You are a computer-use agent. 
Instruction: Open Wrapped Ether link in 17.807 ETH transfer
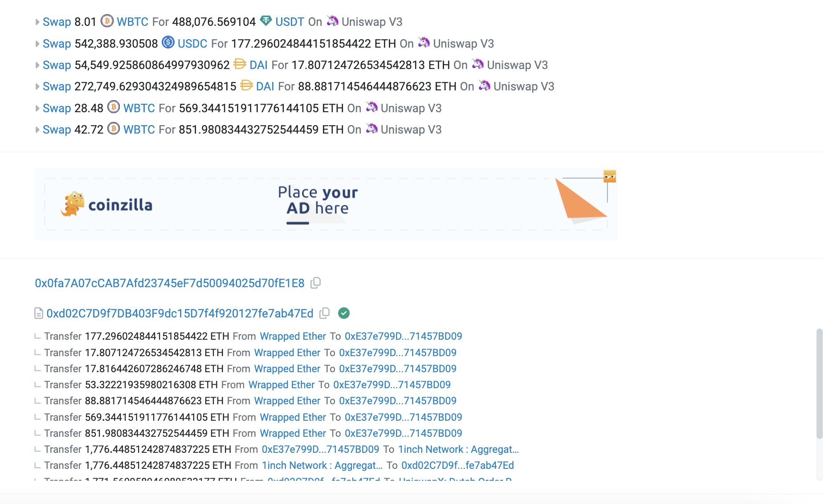[x=287, y=353]
